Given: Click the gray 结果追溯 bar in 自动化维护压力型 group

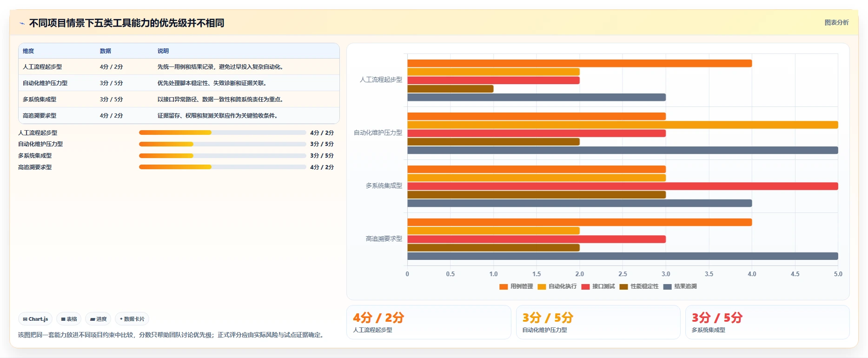Looking at the screenshot, I should click(x=623, y=150).
